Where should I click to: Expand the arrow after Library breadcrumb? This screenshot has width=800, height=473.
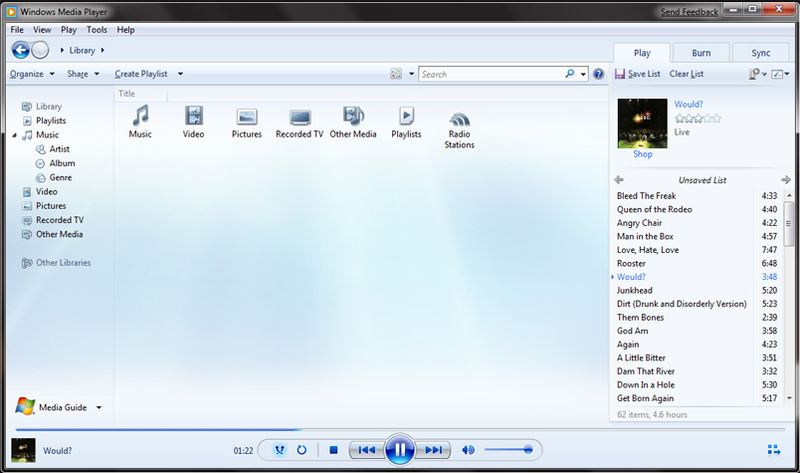[103, 50]
